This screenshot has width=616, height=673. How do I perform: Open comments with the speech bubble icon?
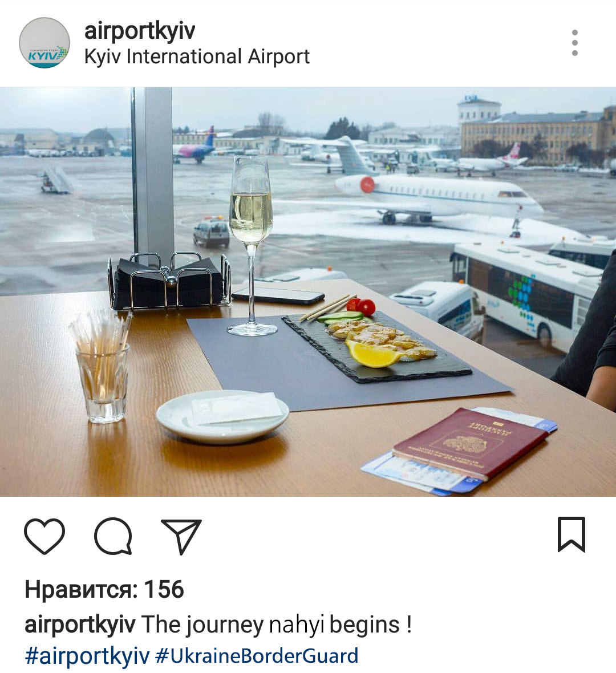pyautogui.click(x=113, y=536)
